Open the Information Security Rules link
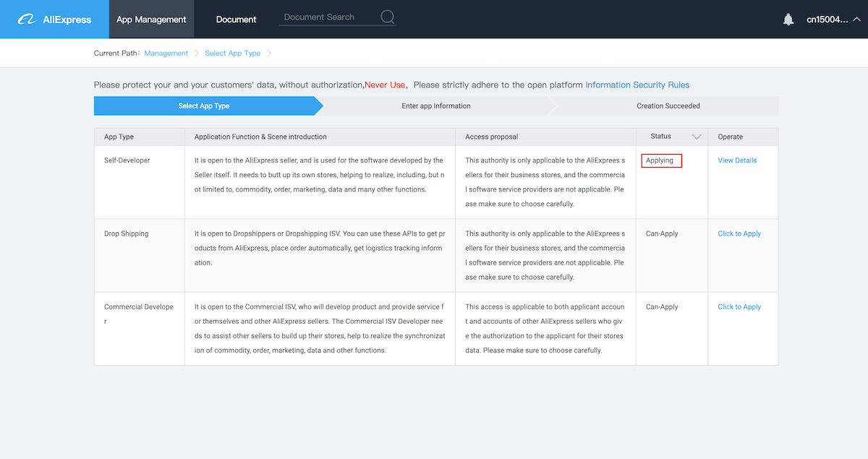This screenshot has height=459, width=868. [x=637, y=85]
